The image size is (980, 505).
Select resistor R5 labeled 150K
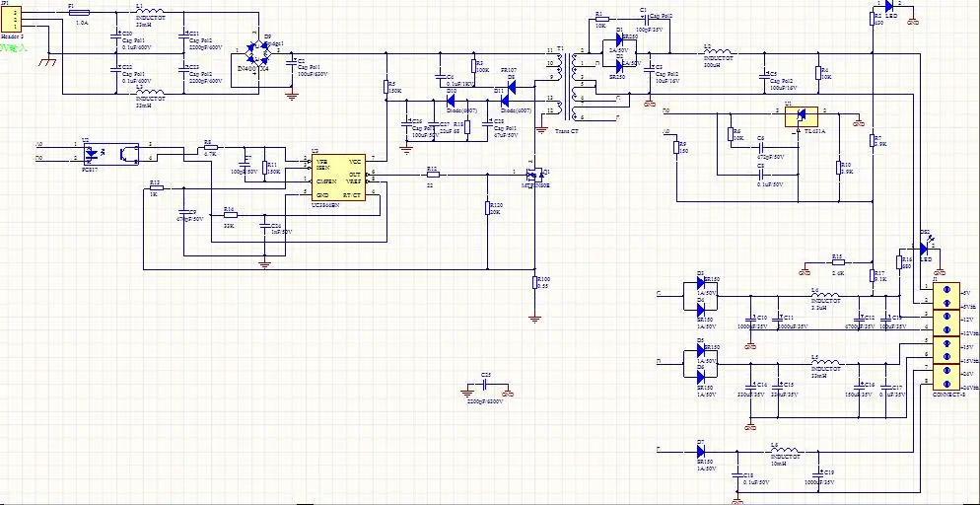pyautogui.click(x=386, y=87)
